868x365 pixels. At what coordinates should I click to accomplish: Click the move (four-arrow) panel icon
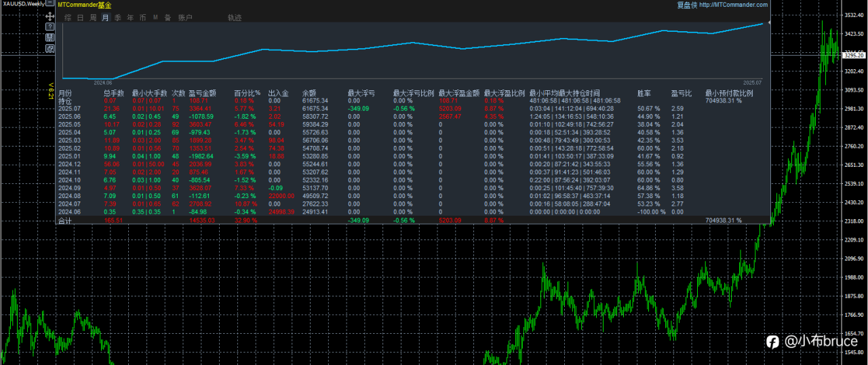pos(50,16)
